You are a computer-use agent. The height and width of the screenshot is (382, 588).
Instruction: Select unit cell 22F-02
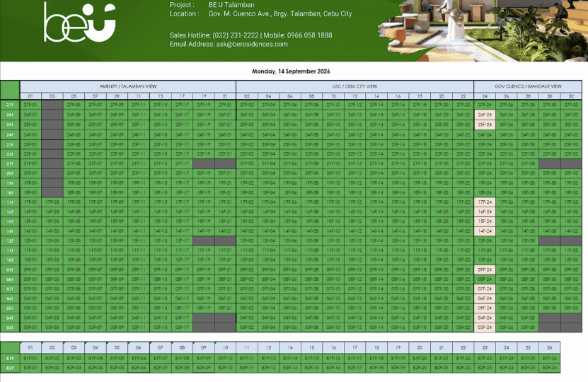247,154
